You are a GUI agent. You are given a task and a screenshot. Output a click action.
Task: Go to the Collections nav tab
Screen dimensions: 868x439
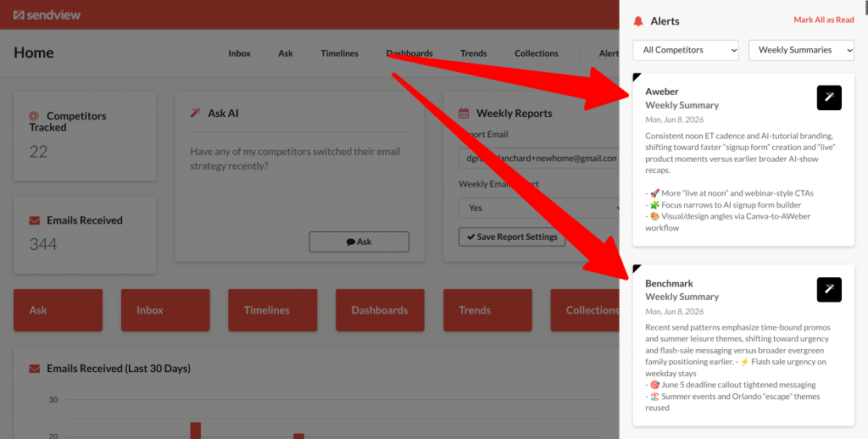click(537, 53)
